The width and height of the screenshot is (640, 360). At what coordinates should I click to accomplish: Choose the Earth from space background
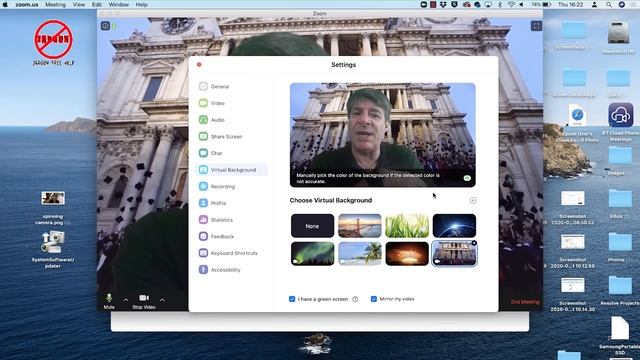(x=454, y=226)
